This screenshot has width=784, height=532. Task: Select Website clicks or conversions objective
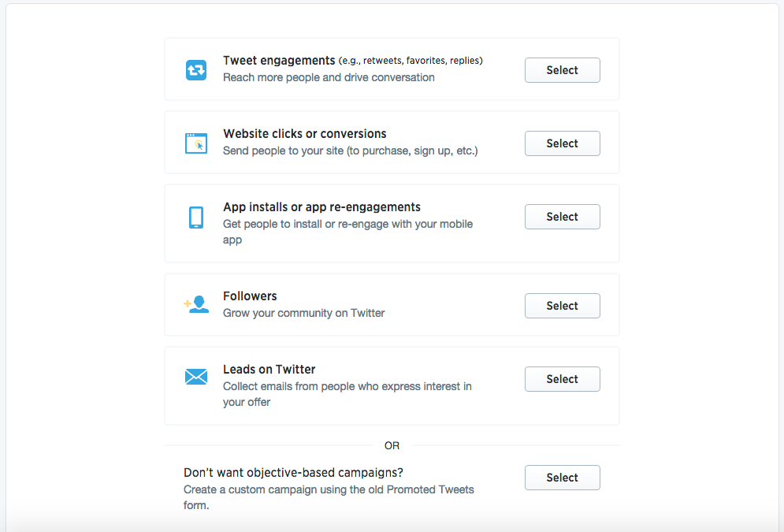click(562, 143)
